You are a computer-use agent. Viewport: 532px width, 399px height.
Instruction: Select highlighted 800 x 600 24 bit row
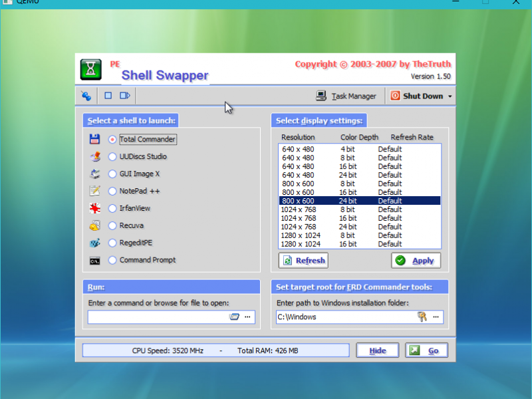[360, 201]
